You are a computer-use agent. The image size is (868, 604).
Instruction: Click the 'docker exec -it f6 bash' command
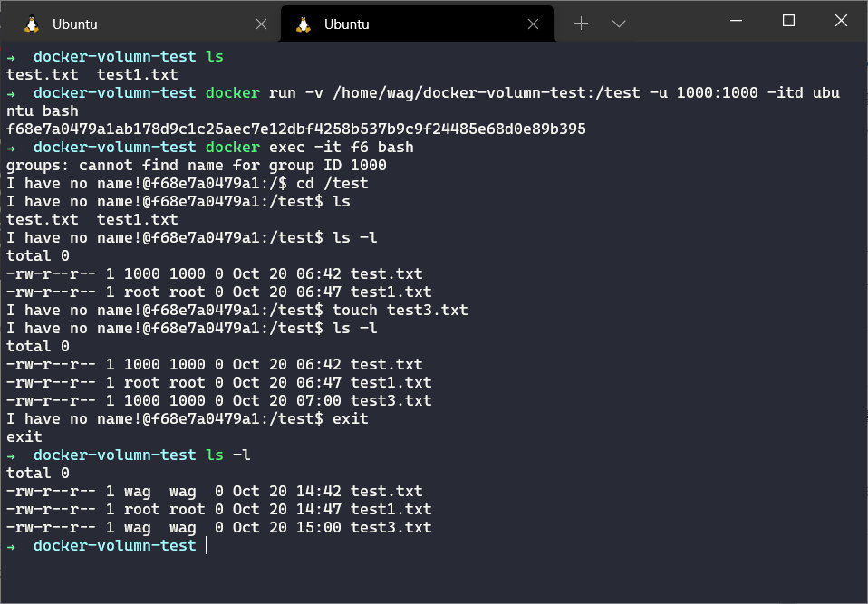tap(311, 147)
